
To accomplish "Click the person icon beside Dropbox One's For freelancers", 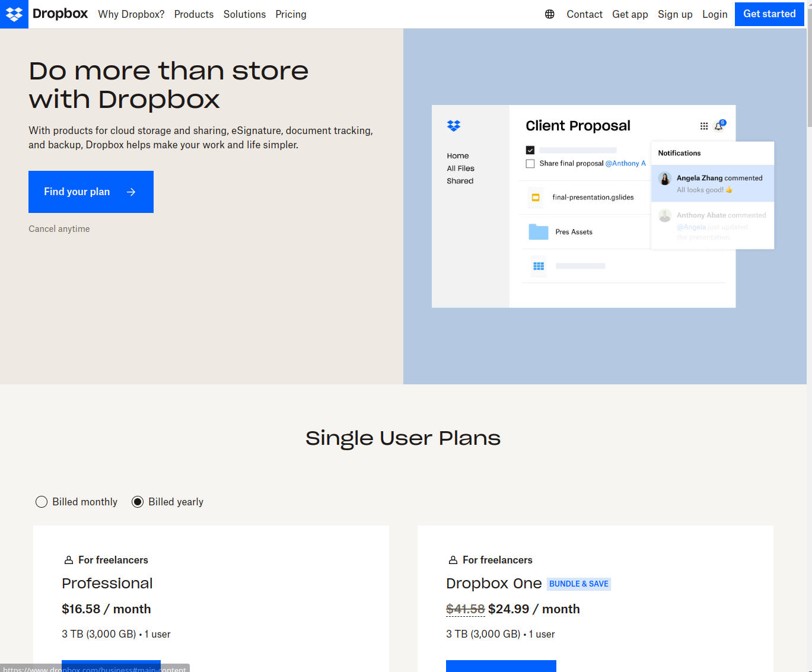I will pyautogui.click(x=453, y=560).
